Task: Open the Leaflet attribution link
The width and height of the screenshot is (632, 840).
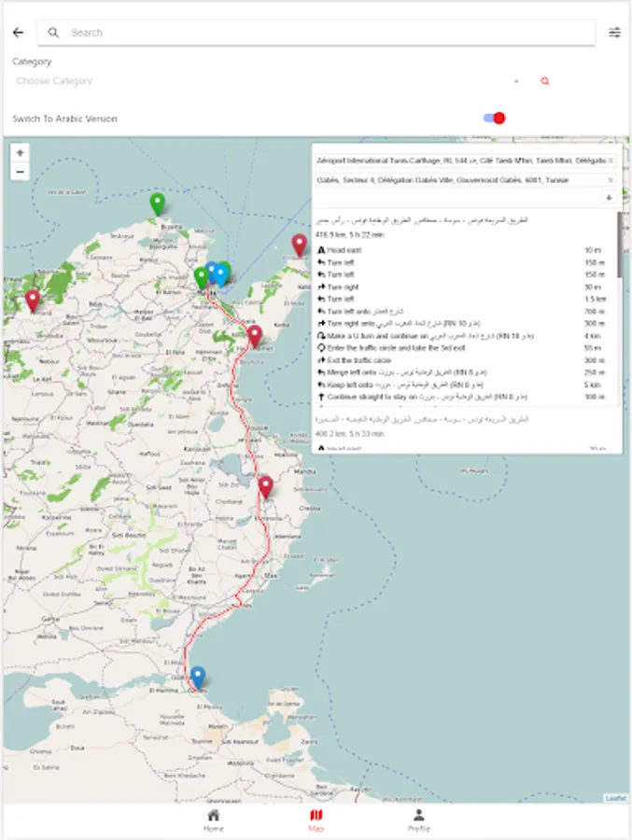Action: (615, 798)
